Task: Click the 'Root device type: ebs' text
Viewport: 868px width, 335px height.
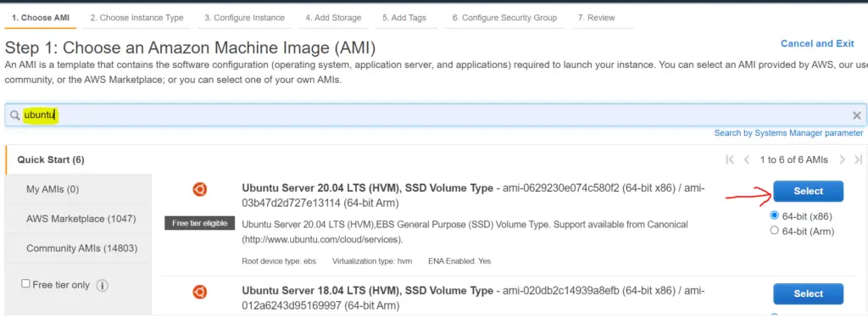Action: click(x=279, y=261)
